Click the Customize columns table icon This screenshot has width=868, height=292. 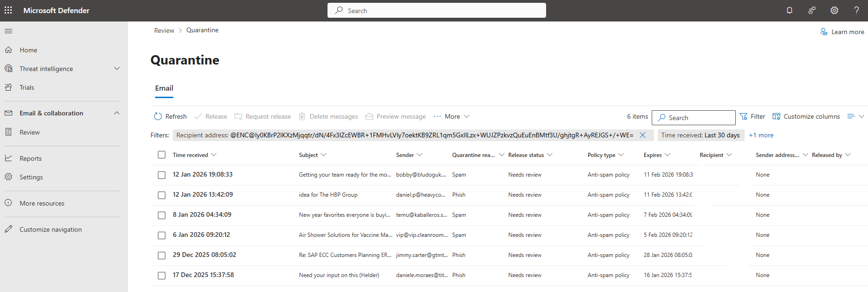(776, 116)
